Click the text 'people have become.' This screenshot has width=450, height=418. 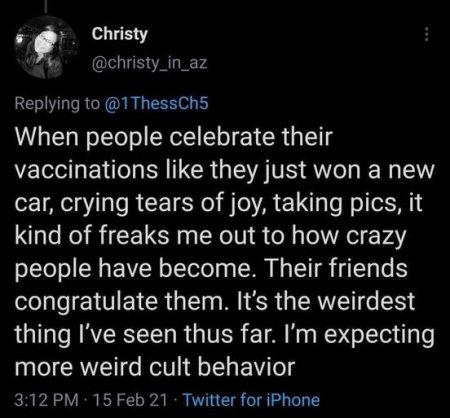(x=134, y=269)
